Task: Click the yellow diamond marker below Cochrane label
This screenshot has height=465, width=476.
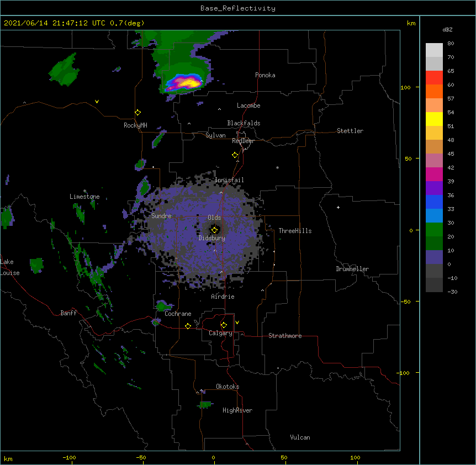Action: (188, 326)
